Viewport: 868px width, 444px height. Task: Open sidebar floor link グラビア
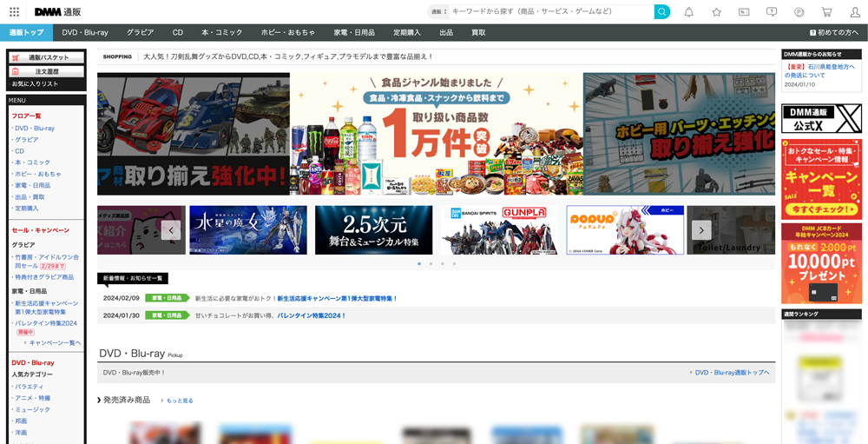pyautogui.click(x=27, y=140)
